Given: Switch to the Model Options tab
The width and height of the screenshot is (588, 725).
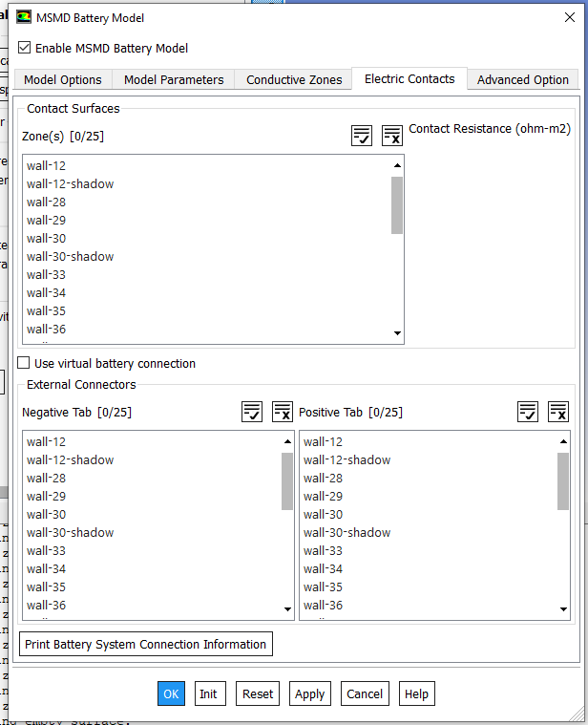Looking at the screenshot, I should point(63,80).
